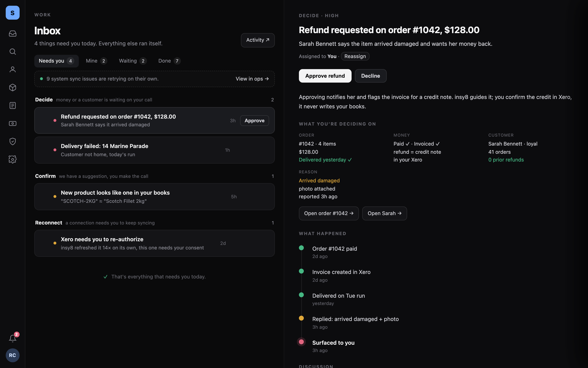Image resolution: width=588 pixels, height=368 pixels.
Task: Click the 'Arrived damaged' reason text
Action: pyautogui.click(x=319, y=181)
